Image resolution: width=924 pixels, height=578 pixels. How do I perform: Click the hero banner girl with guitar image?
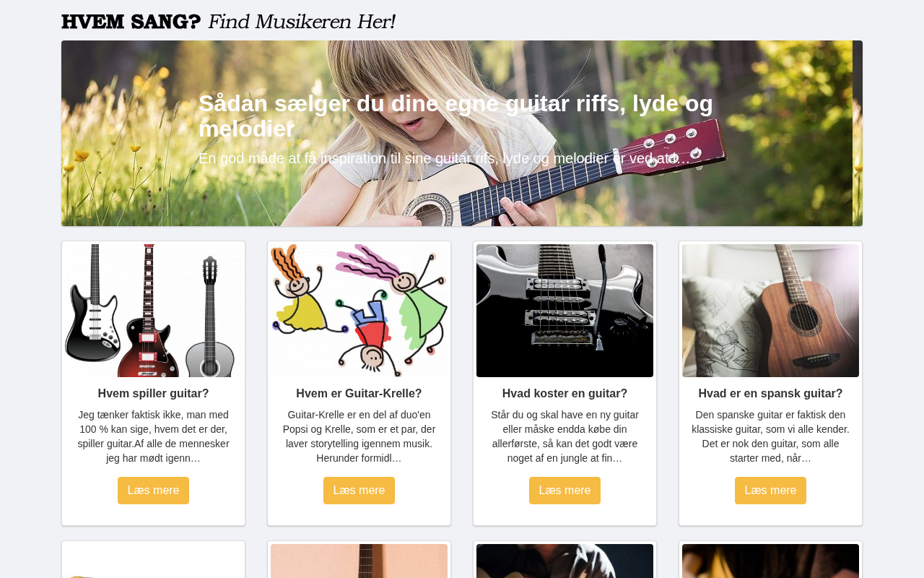[457, 133]
